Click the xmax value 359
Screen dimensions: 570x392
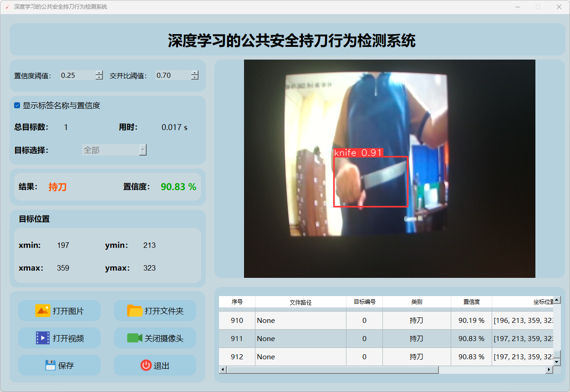click(63, 268)
